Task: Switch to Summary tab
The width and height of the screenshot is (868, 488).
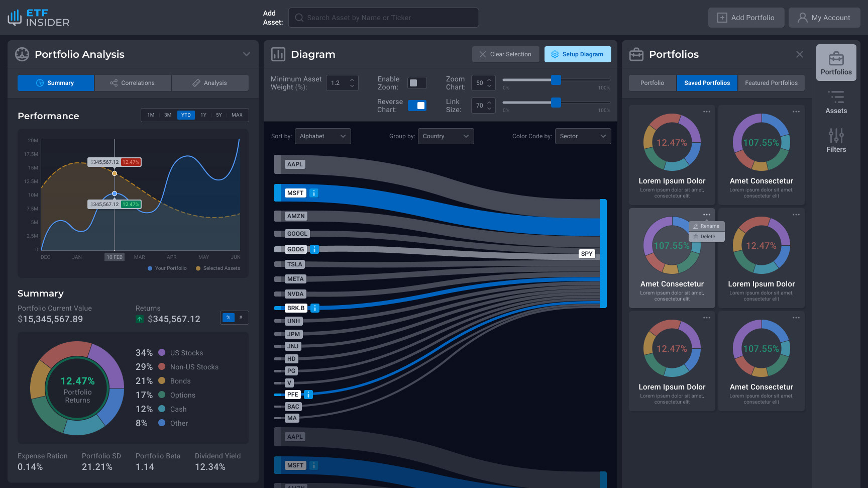Action: coord(56,83)
